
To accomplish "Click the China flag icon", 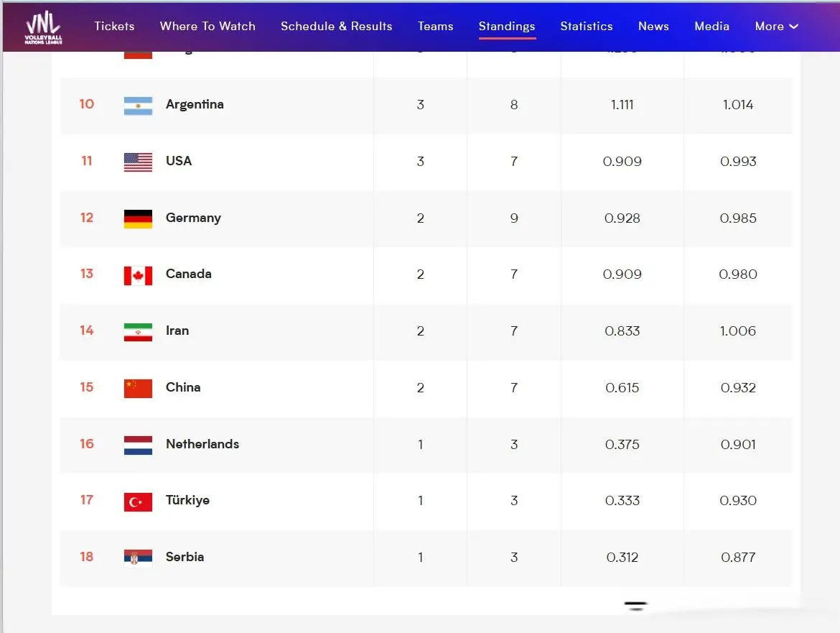I will pos(138,389).
